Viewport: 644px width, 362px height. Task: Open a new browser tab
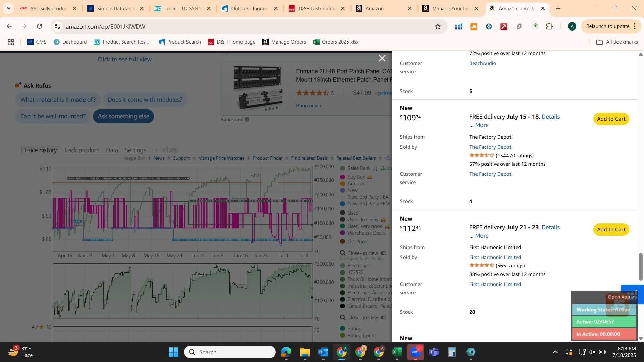(x=558, y=8)
